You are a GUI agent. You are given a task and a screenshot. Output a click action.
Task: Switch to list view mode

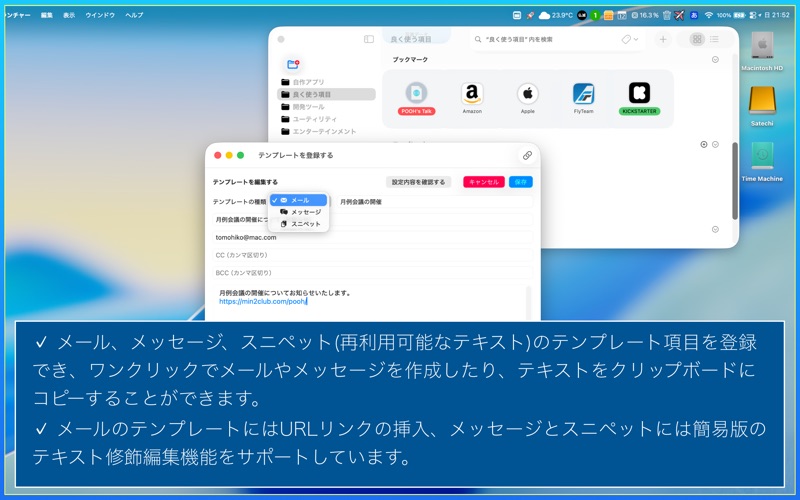[714, 39]
